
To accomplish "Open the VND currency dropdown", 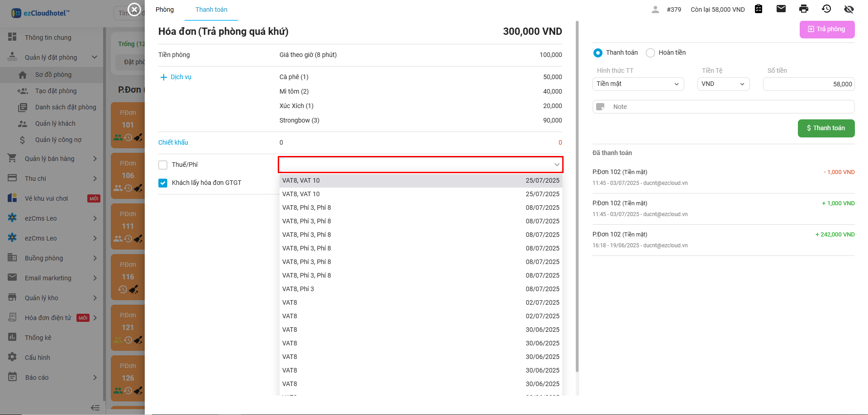I will 723,84.
